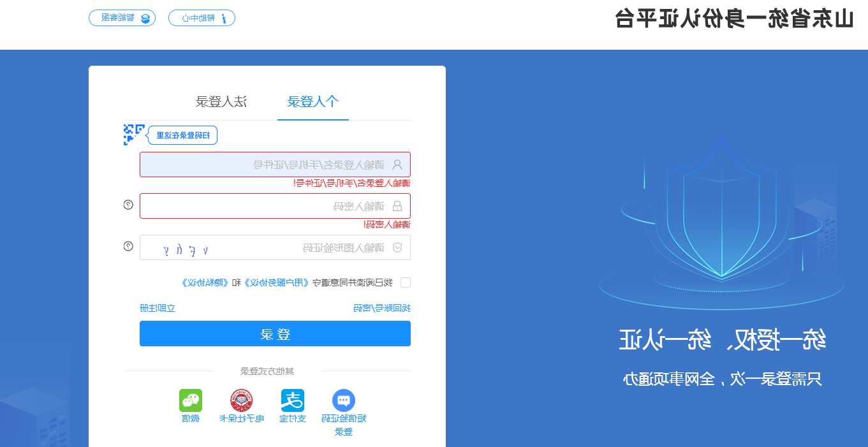Focus the 请输入图形验证码 captcha field

[x=275, y=247]
